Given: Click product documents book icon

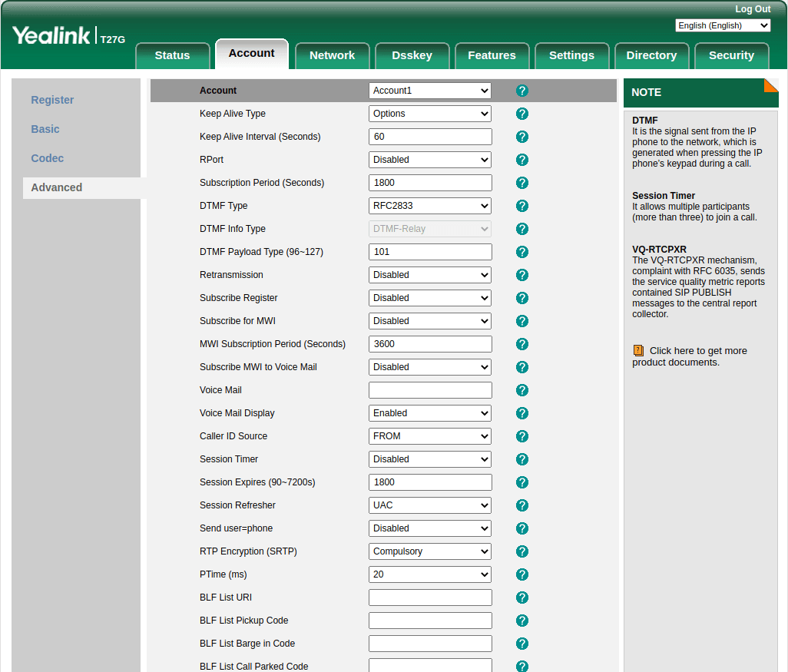Looking at the screenshot, I should pyautogui.click(x=638, y=350).
